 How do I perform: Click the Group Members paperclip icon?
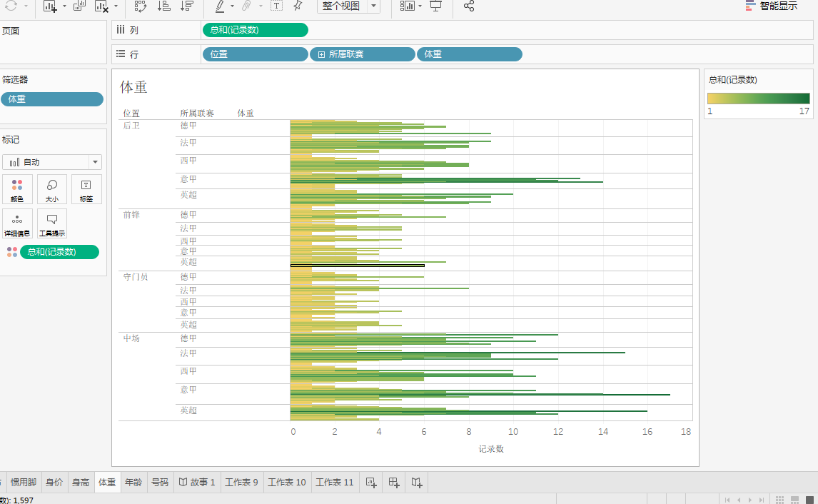click(x=247, y=6)
